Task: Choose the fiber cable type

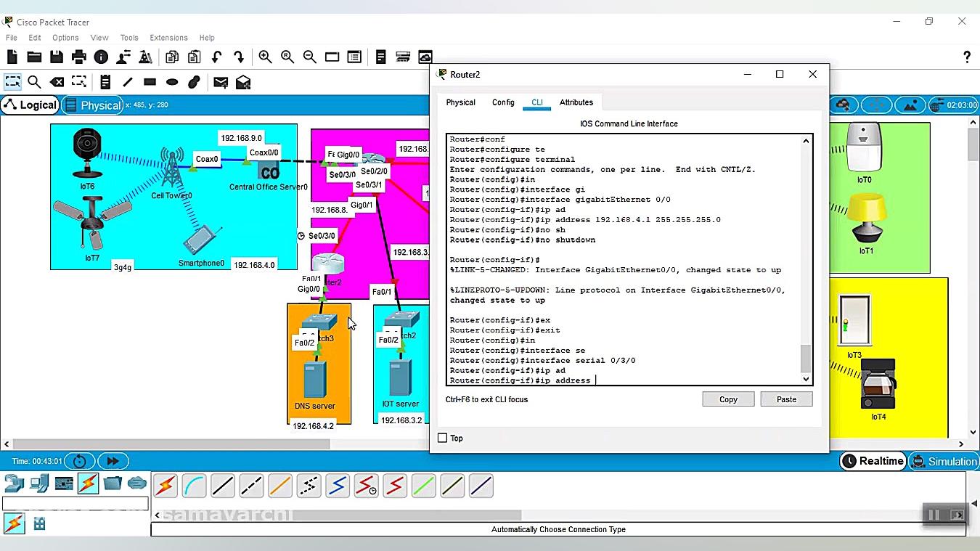Action: pyautogui.click(x=280, y=486)
